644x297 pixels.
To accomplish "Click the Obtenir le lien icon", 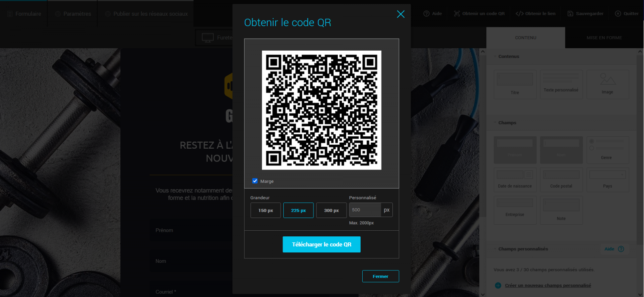I will (x=519, y=14).
